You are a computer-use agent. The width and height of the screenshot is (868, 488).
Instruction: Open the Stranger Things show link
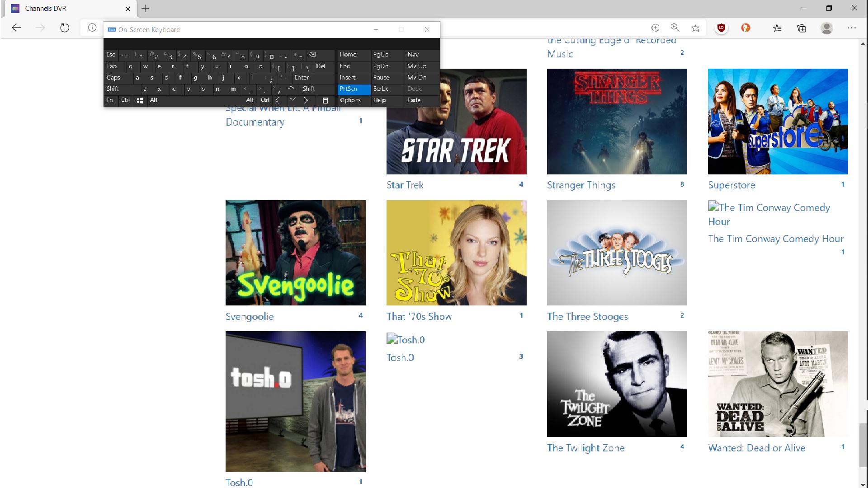(581, 185)
